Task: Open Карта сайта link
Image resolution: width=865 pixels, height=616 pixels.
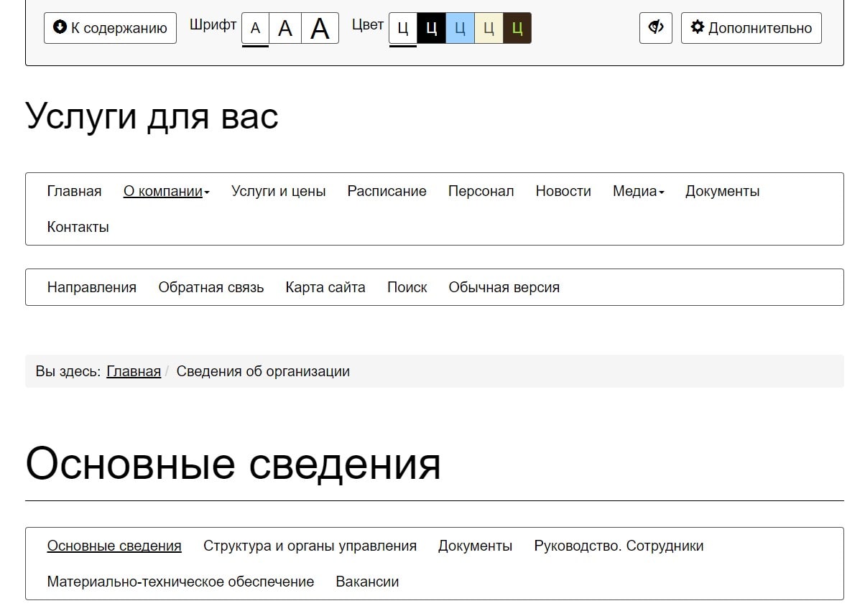Action: point(325,287)
